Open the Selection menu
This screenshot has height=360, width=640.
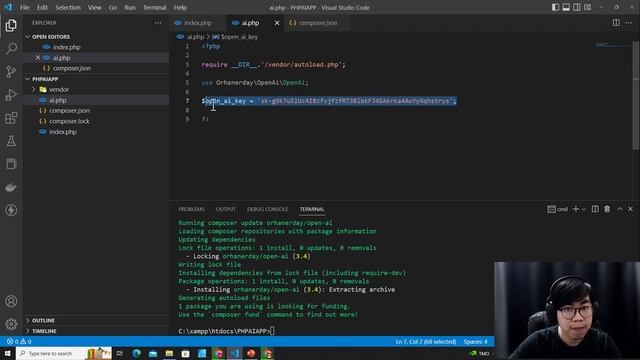tap(68, 7)
